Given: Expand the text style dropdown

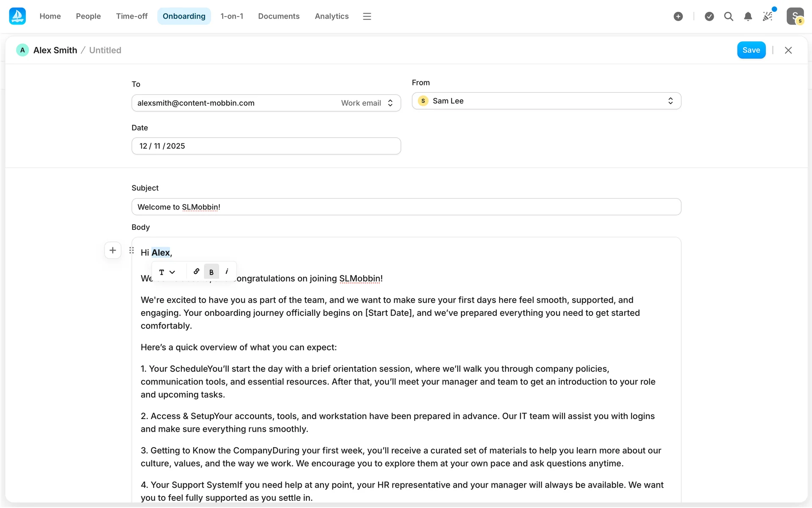Looking at the screenshot, I should pos(167,272).
